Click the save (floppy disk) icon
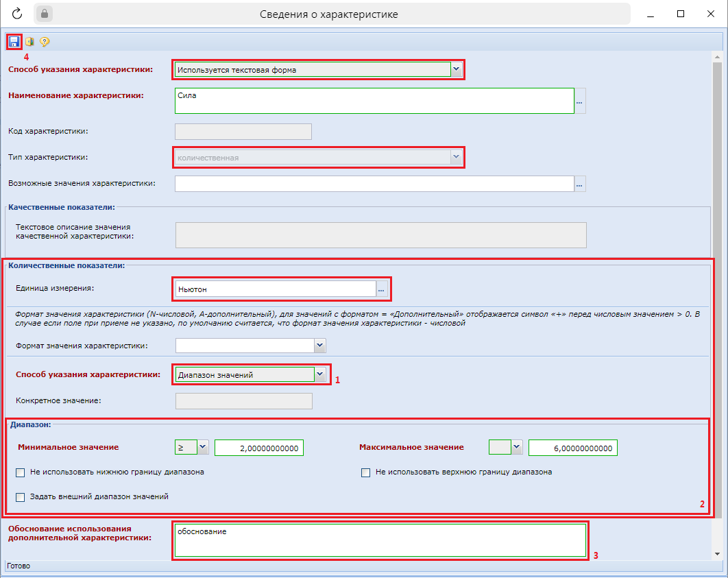728x578 pixels. 14,42
